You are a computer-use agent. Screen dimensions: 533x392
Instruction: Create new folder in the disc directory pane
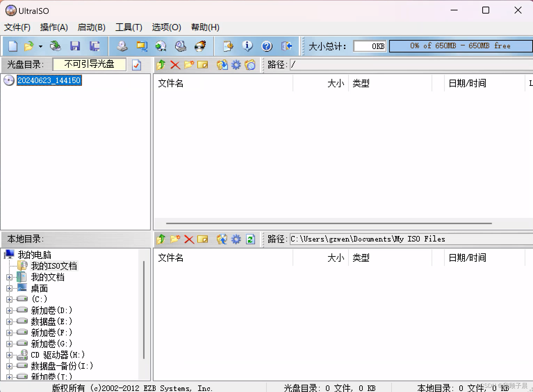(189, 65)
